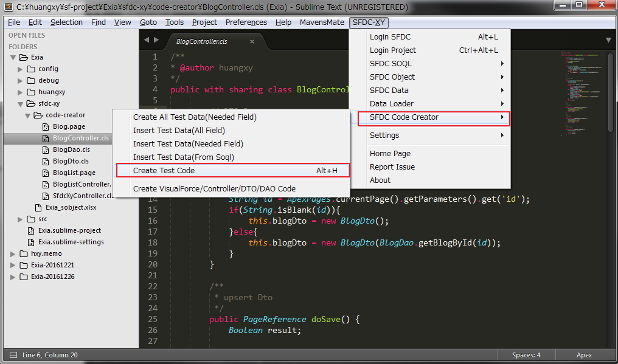Click the code-creator folder icon
The image size is (618, 364).
[x=38, y=115]
